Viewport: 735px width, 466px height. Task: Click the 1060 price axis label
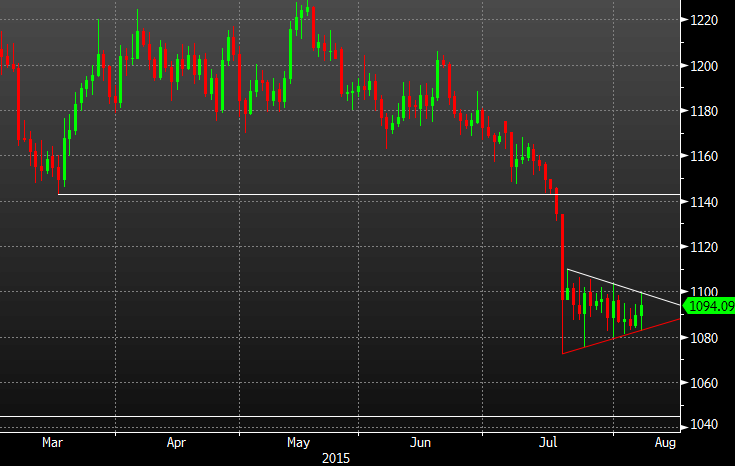[x=704, y=383]
